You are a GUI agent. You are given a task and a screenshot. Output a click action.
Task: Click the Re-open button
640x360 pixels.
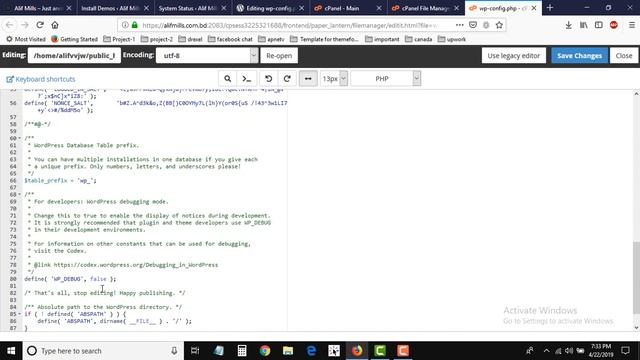[x=279, y=56]
